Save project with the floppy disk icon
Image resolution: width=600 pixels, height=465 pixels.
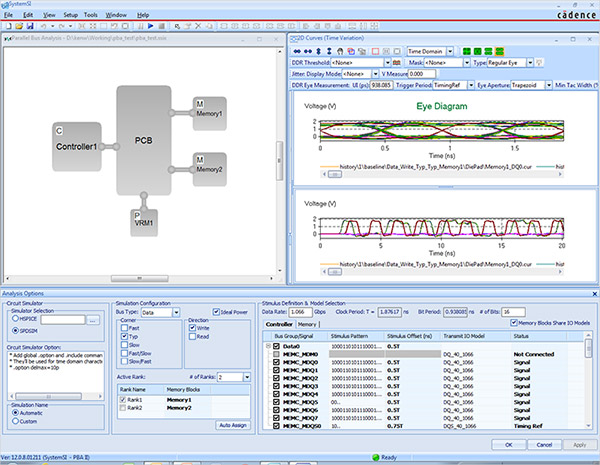pos(30,26)
